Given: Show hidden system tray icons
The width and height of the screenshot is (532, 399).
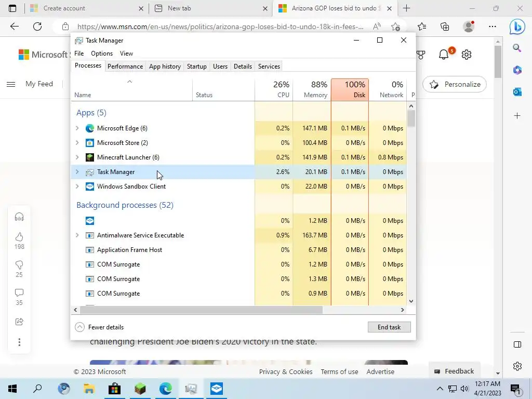Looking at the screenshot, I should pos(440,389).
